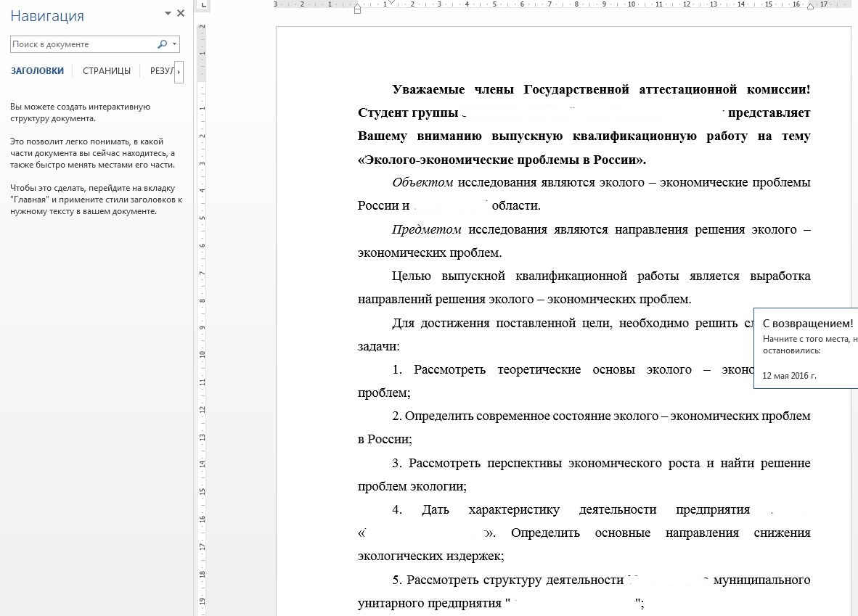Click line 'Целью выпускной квалификационной работы'

coord(601,276)
